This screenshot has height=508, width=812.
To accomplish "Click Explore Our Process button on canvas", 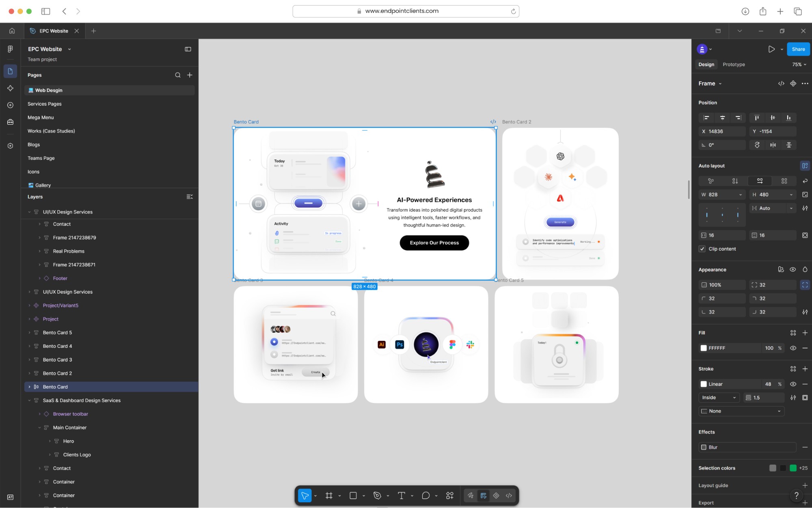I will pyautogui.click(x=434, y=243).
